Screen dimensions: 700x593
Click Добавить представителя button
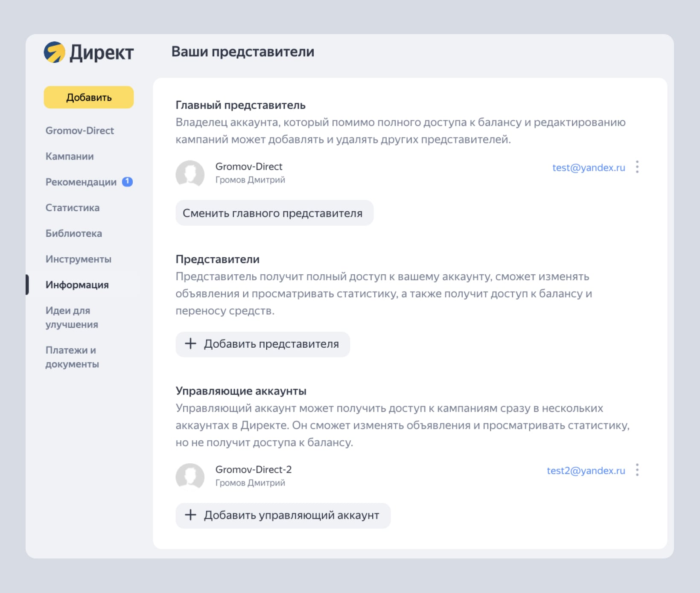(262, 344)
